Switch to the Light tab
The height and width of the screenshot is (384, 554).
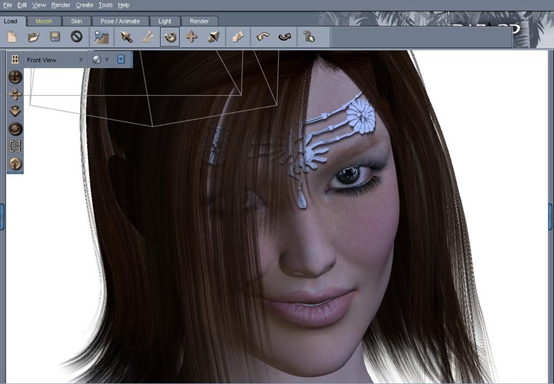coord(165,21)
